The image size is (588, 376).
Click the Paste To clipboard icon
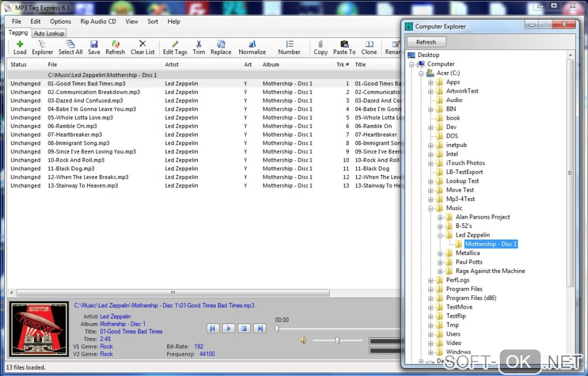(x=344, y=44)
